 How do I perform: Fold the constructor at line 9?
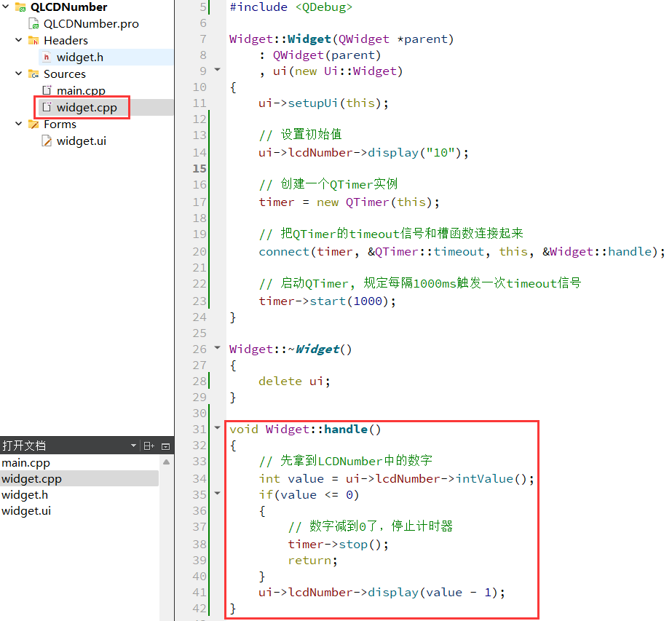[x=217, y=69]
